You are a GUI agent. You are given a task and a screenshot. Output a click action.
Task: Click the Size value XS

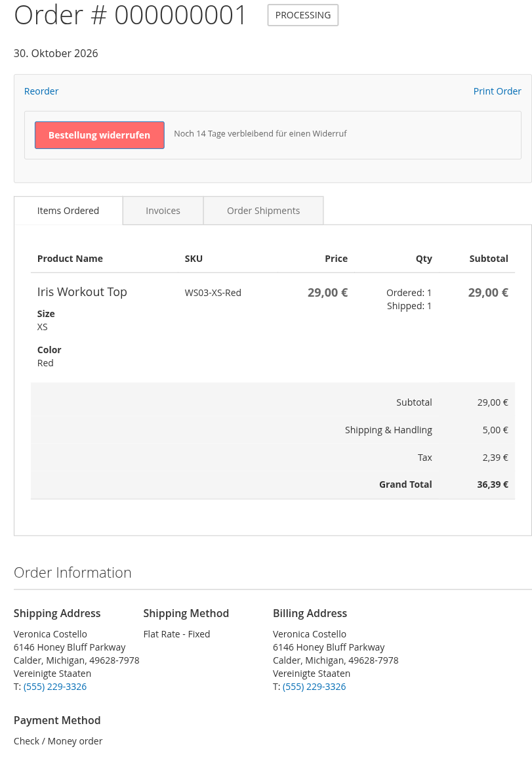click(43, 327)
